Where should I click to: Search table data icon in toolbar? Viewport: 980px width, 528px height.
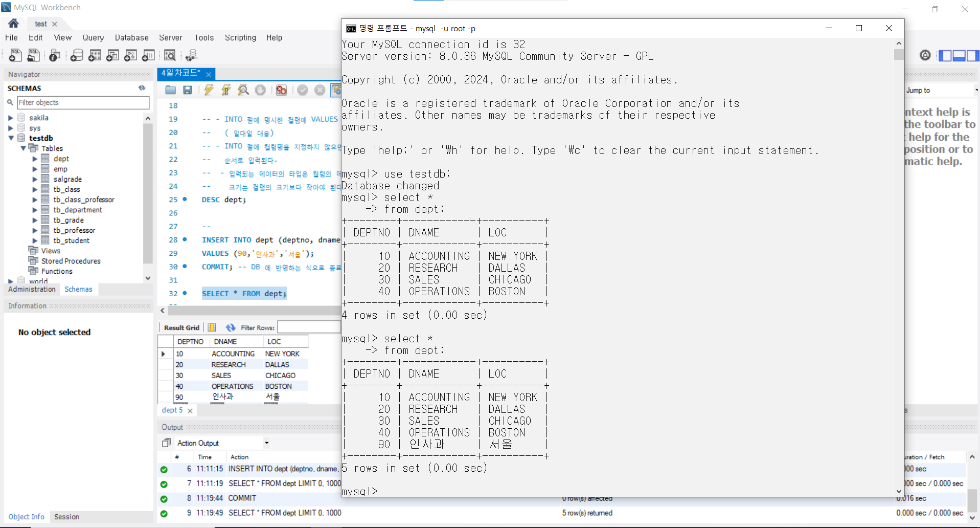170,55
